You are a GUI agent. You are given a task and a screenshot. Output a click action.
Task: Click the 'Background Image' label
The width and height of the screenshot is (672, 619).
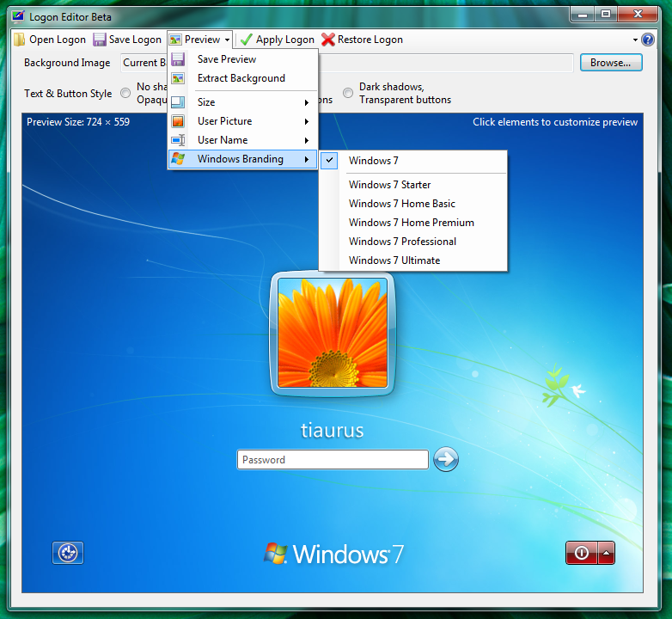click(67, 63)
